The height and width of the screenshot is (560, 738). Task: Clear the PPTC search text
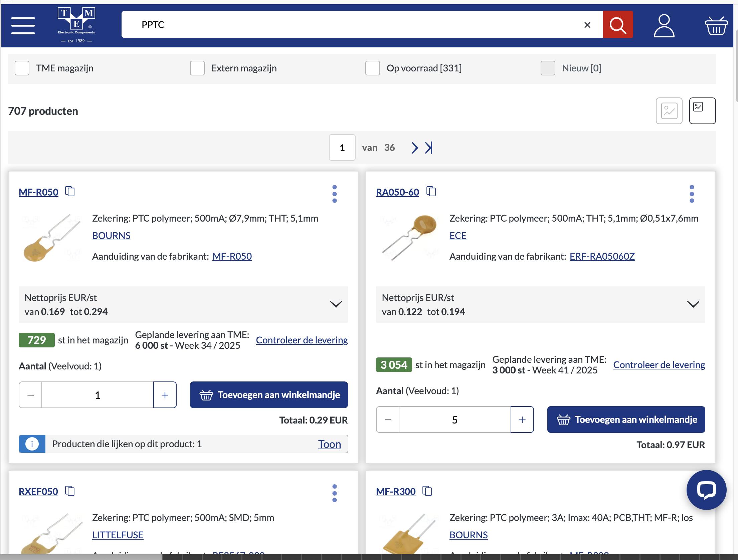pos(587,25)
